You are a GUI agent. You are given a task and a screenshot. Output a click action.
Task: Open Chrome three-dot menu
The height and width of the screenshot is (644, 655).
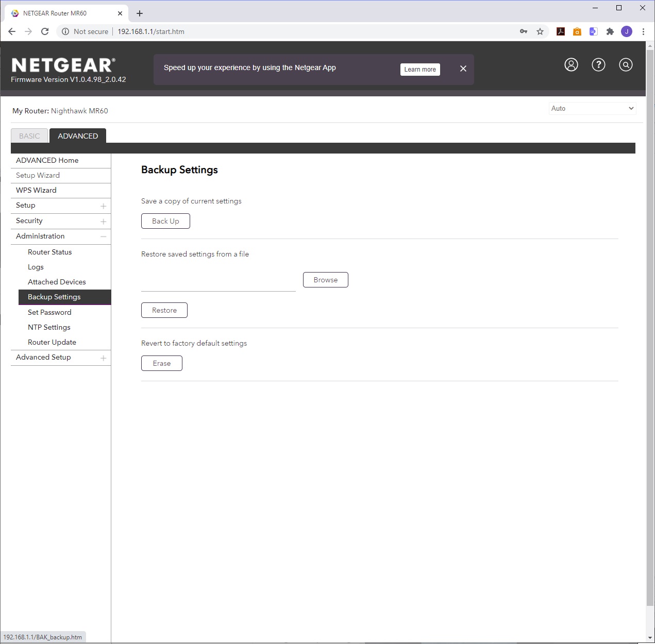click(643, 31)
